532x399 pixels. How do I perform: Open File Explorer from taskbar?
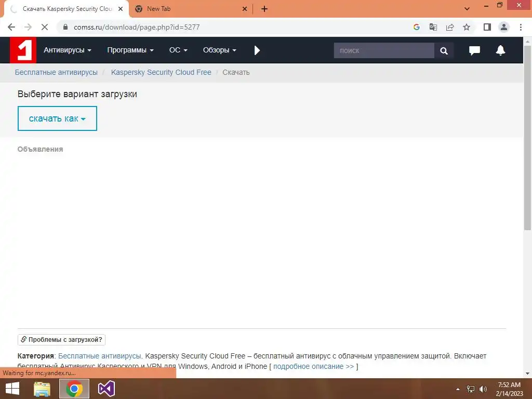pos(43,389)
